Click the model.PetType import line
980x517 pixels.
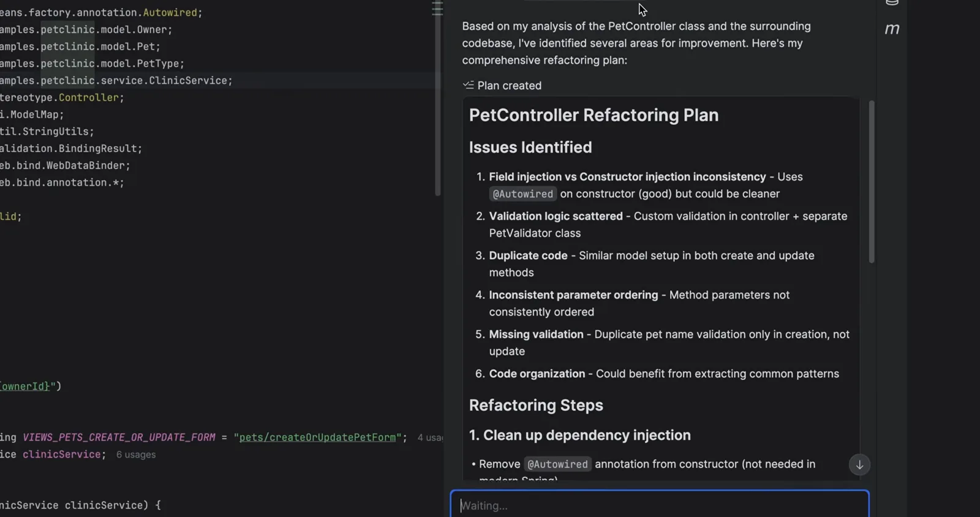[x=92, y=64]
